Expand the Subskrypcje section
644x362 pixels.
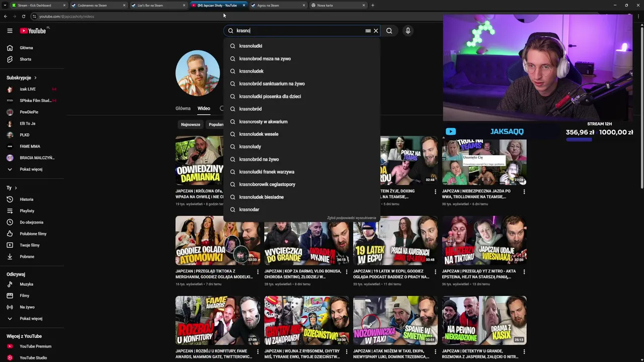(x=22, y=78)
